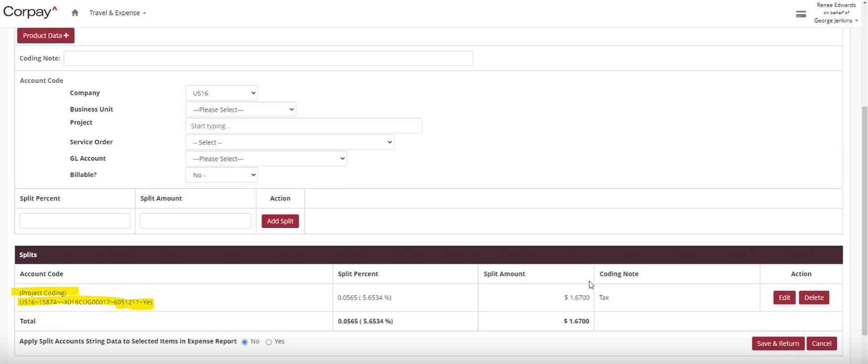Delete the Tax split row
This screenshot has height=364, width=868.
coord(814,298)
